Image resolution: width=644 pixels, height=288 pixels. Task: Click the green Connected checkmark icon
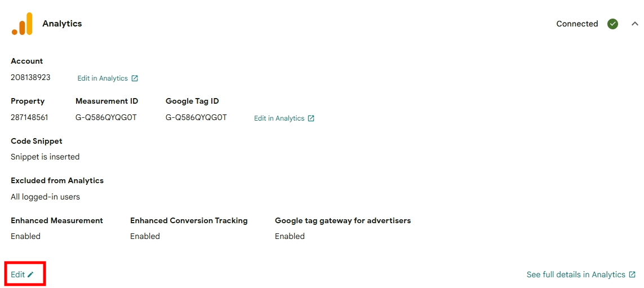(x=612, y=24)
